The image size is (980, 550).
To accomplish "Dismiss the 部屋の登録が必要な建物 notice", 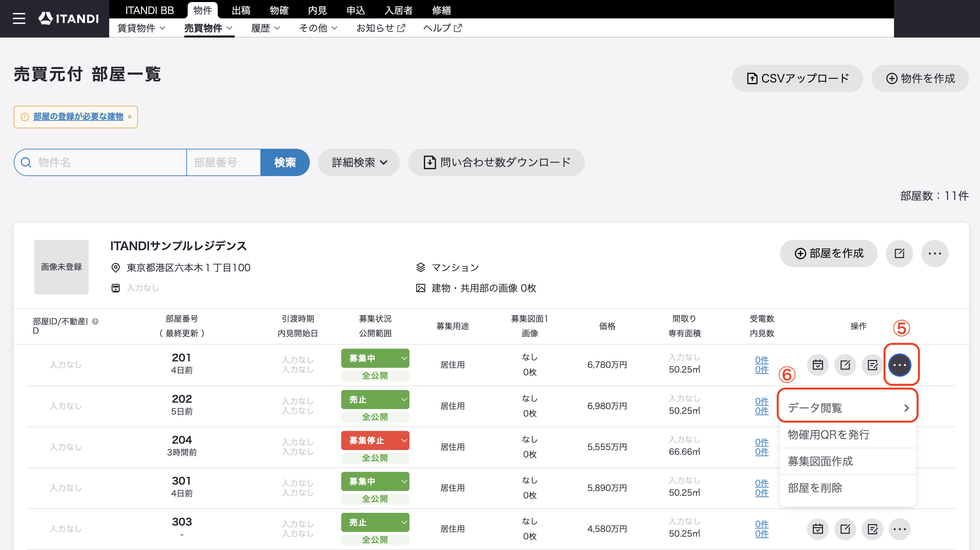I will click(130, 117).
